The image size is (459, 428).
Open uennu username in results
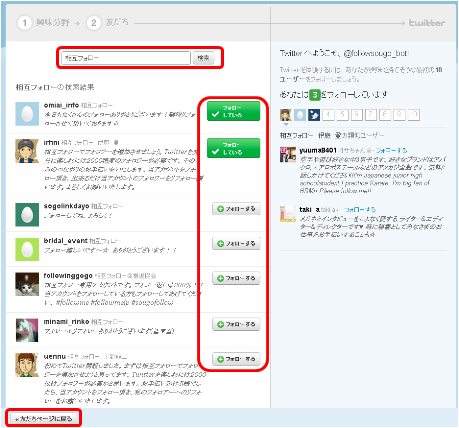click(x=55, y=357)
